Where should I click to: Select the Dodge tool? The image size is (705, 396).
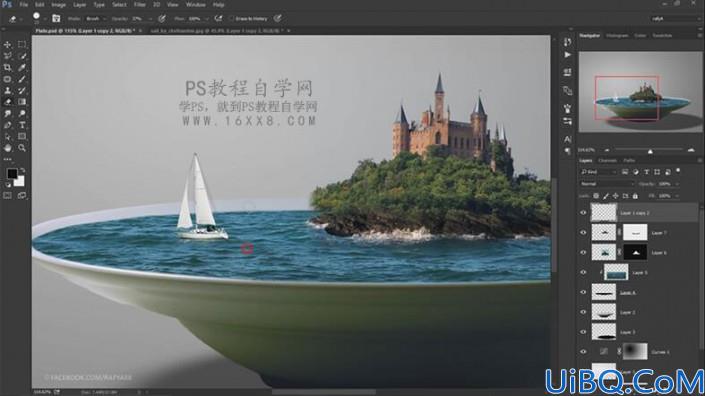22,114
